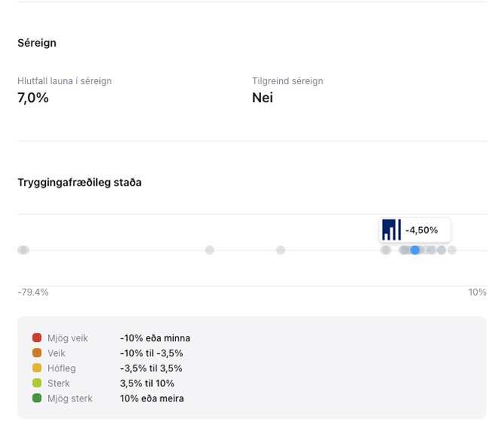Select the lone gray dot left of chart center
This screenshot has width=504, height=433.
(x=210, y=250)
